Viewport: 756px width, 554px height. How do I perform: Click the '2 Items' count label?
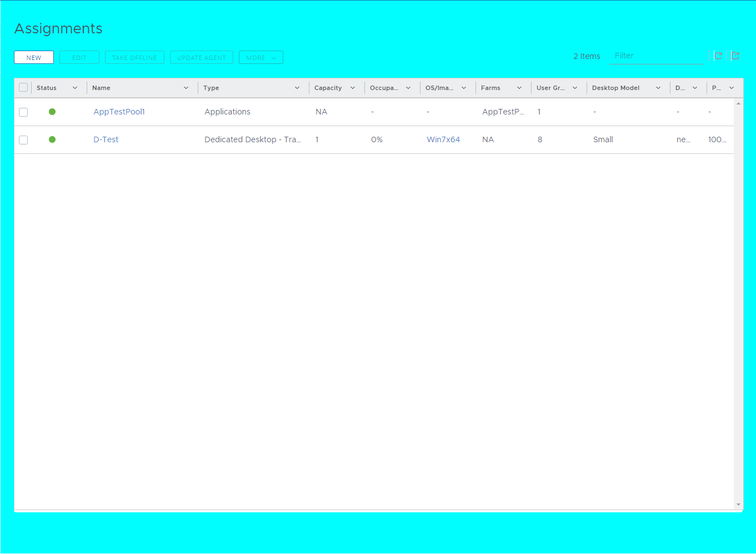coord(587,56)
